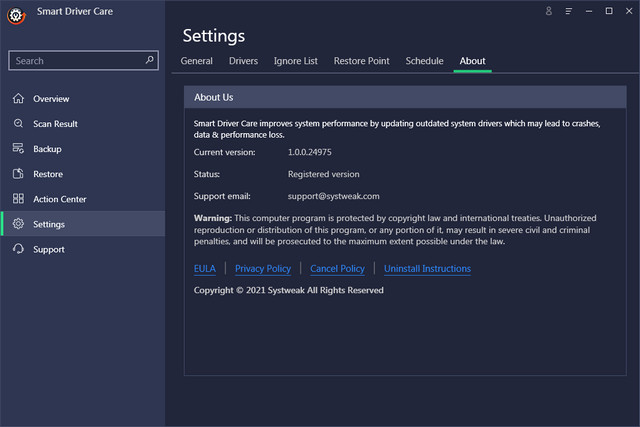Image resolution: width=640 pixels, height=427 pixels.
Task: Open Action Center via its grid icon
Action: point(18,199)
